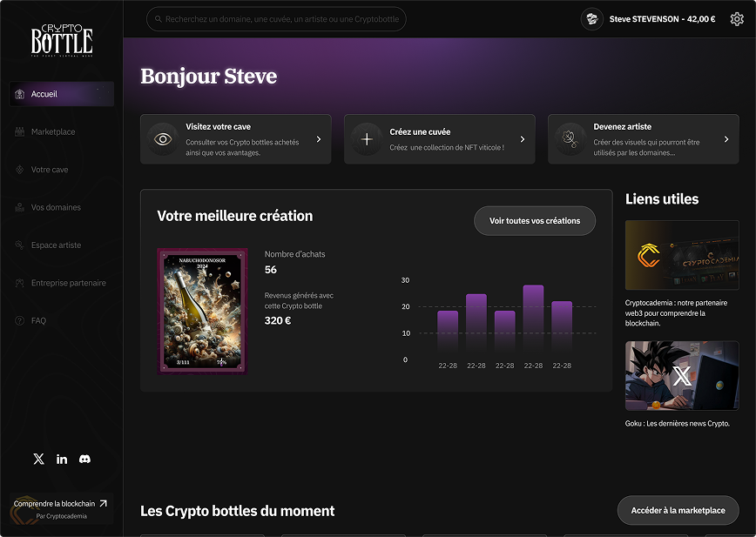Click the CryptoBottle logo
Screen dimensions: 756x537
tap(62, 39)
